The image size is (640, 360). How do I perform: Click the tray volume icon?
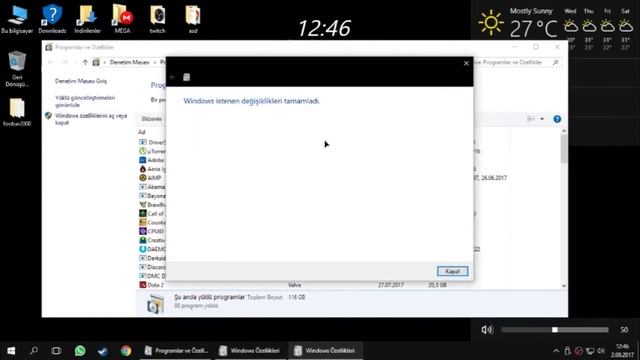601,351
